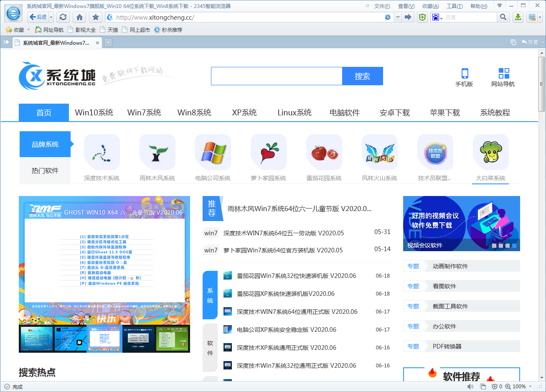The width and height of the screenshot is (546, 392).
Task: Select the 系统 vertical list tab
Action: pyautogui.click(x=210, y=295)
